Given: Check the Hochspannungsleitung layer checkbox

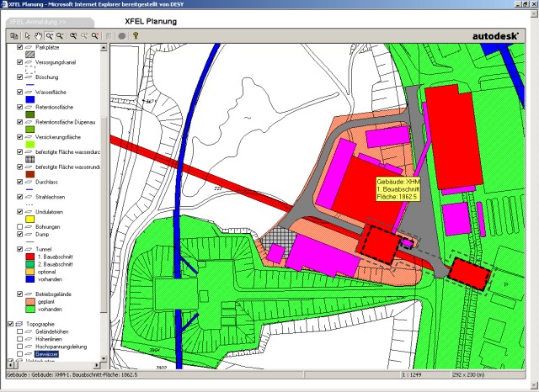Looking at the screenshot, I should 20,347.
